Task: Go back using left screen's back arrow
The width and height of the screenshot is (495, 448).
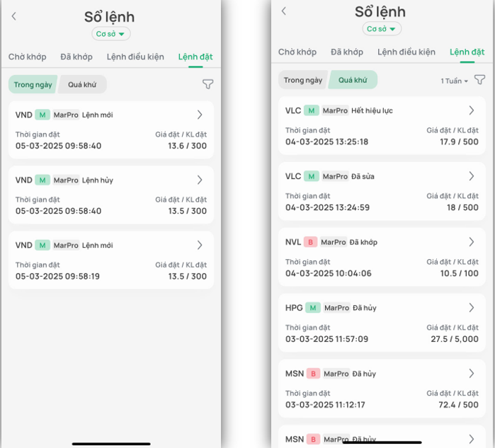Action: tap(14, 16)
